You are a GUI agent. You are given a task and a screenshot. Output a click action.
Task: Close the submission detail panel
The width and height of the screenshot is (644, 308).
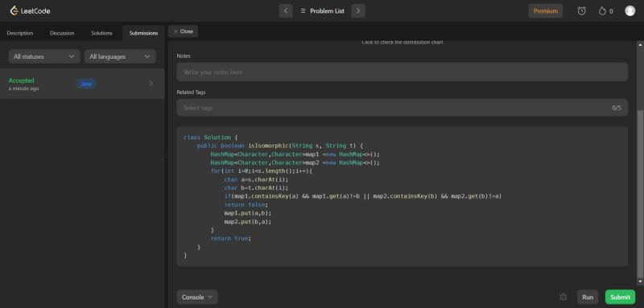(x=184, y=31)
